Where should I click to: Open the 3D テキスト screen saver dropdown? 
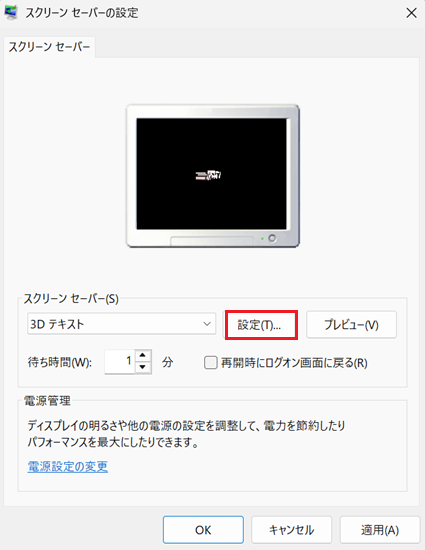click(122, 324)
